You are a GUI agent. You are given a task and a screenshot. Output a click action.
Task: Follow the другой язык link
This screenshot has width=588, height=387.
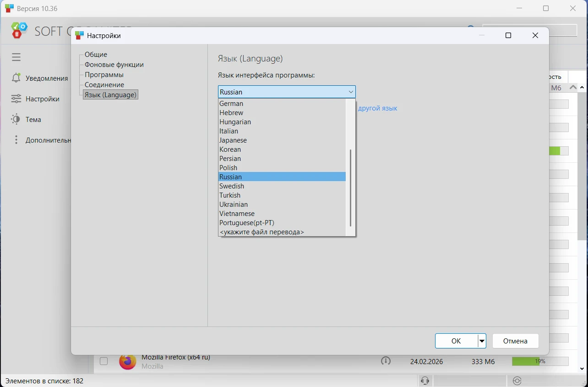click(x=377, y=109)
